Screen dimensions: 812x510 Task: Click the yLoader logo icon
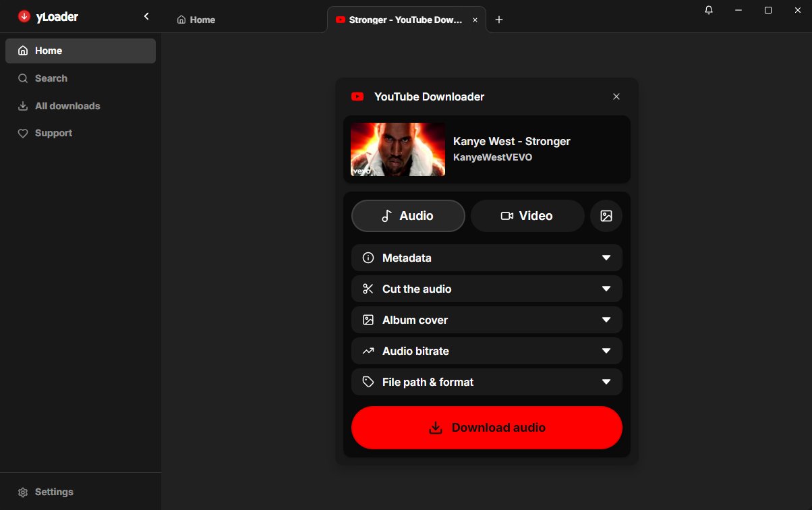[24, 16]
